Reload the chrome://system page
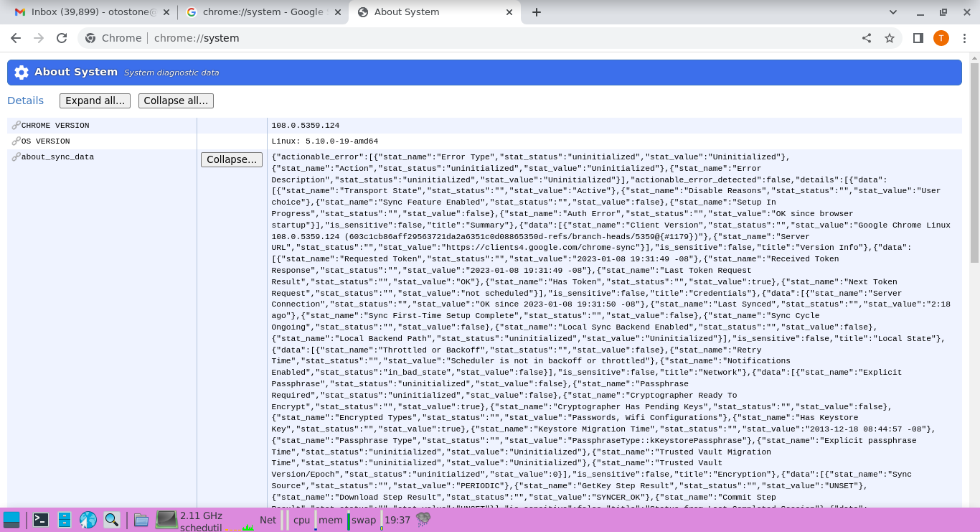The image size is (980, 532). tap(62, 38)
